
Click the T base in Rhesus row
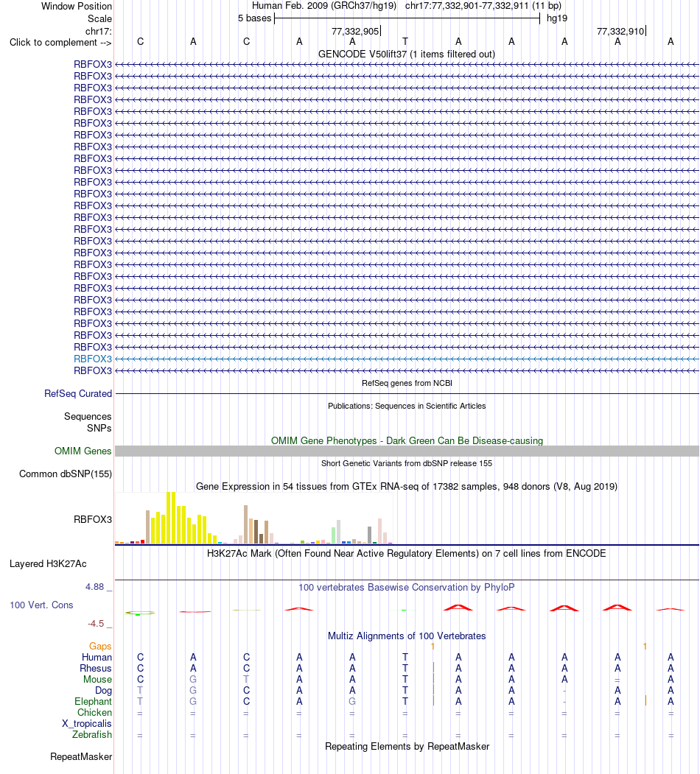(405, 669)
